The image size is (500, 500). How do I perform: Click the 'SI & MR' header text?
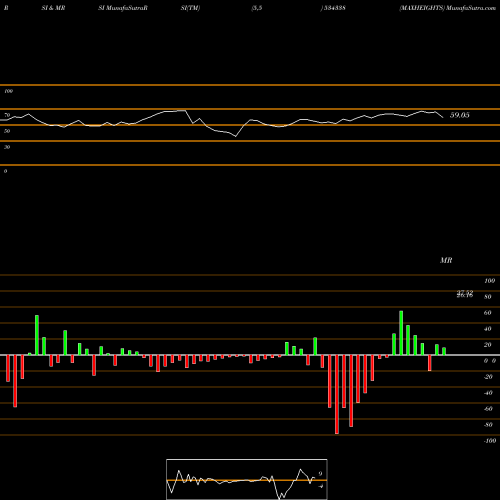(53, 8)
